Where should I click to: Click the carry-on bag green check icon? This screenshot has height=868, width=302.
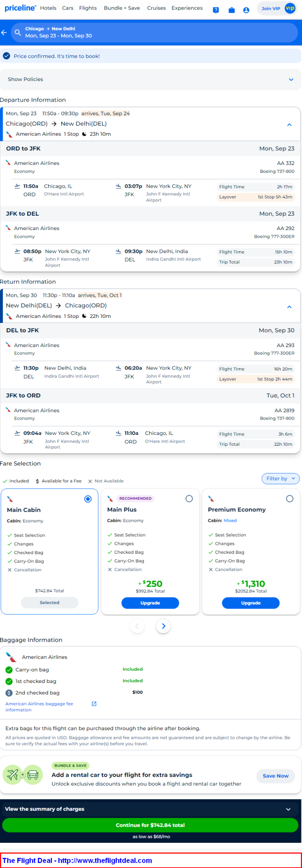[9, 670]
